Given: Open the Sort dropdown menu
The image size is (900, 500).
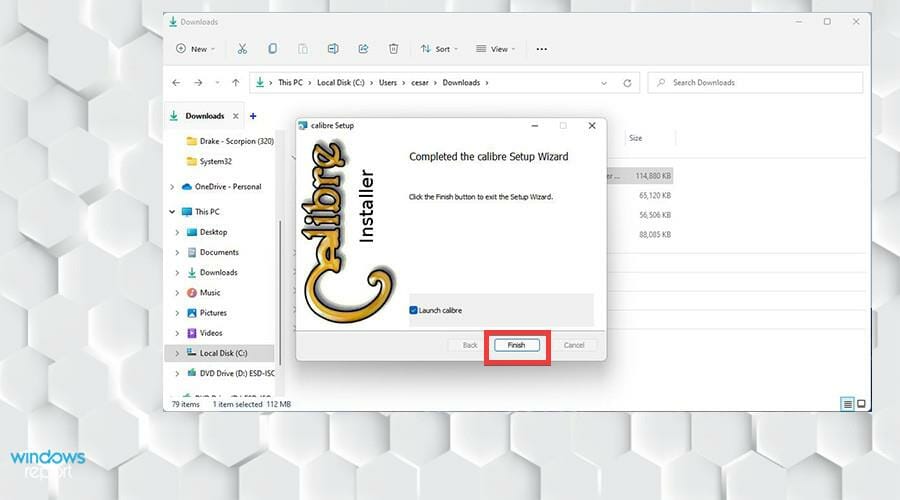Looking at the screenshot, I should point(439,49).
